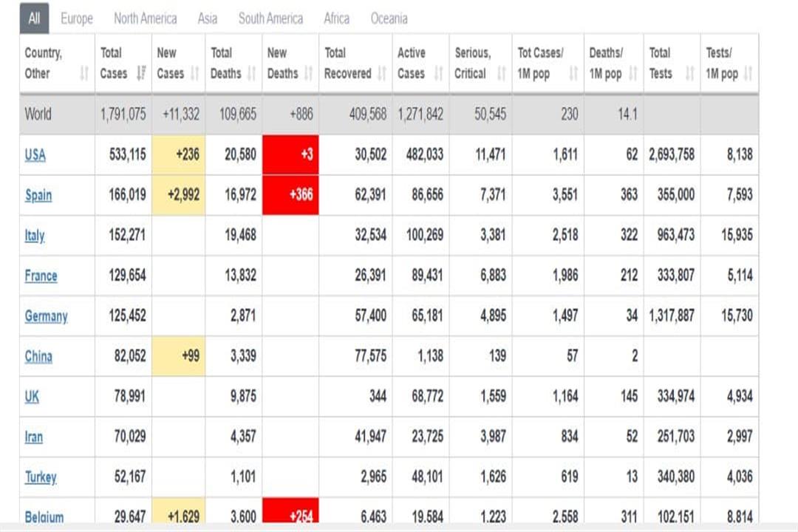
Task: Sort the Country, Other column
Action: (84, 74)
